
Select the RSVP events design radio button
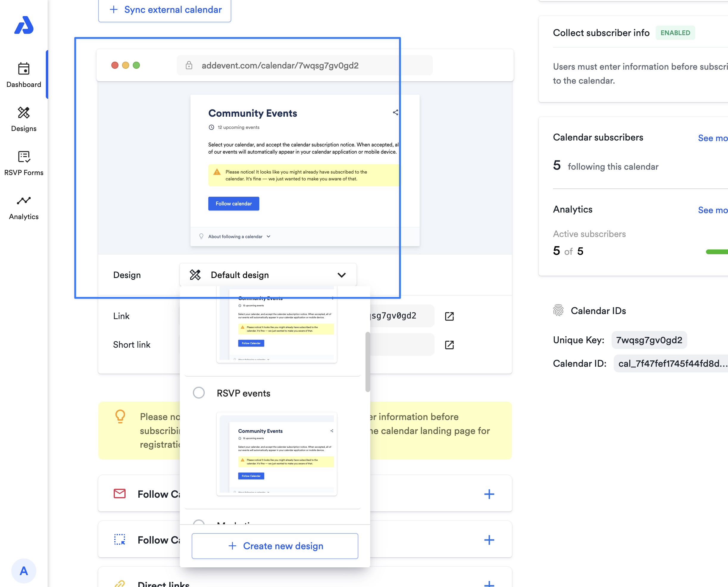(199, 393)
